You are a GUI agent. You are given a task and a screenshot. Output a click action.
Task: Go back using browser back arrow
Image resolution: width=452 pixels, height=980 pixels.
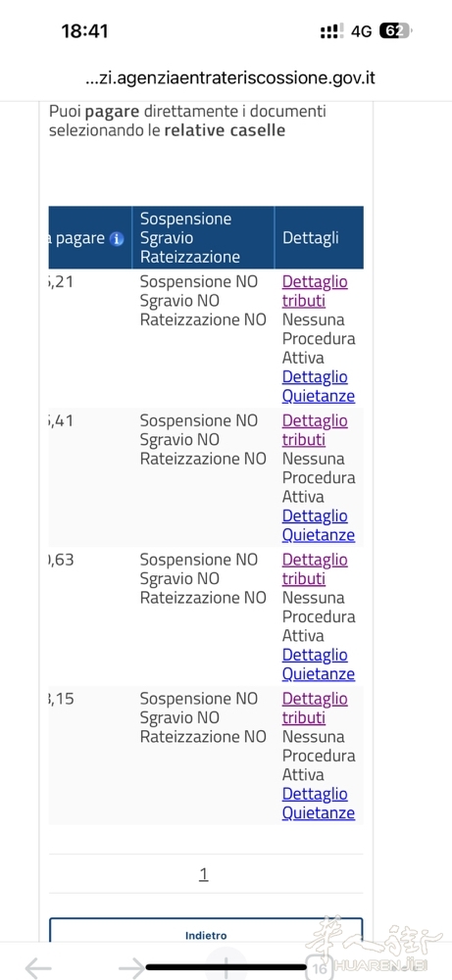tap(38, 968)
